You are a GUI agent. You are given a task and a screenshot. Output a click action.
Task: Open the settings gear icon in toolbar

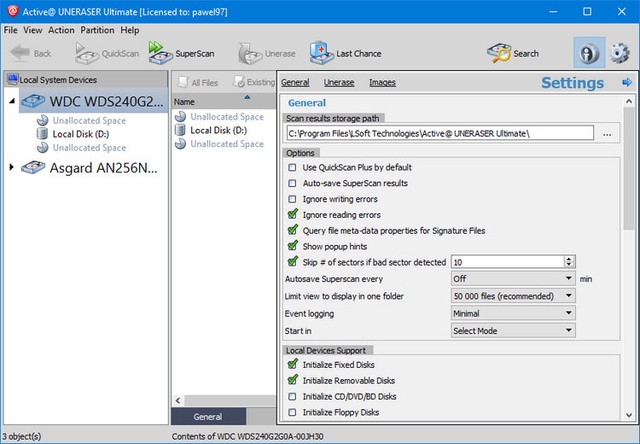(621, 53)
